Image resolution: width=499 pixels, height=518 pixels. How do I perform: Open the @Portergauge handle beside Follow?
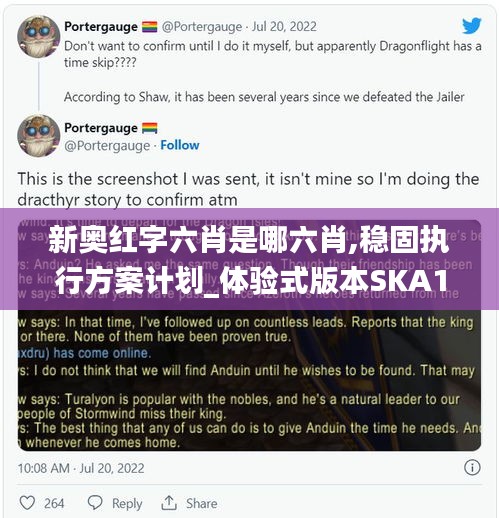107,146
